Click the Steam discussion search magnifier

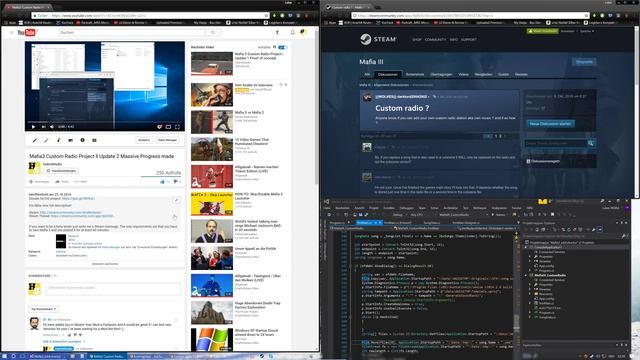[591, 143]
